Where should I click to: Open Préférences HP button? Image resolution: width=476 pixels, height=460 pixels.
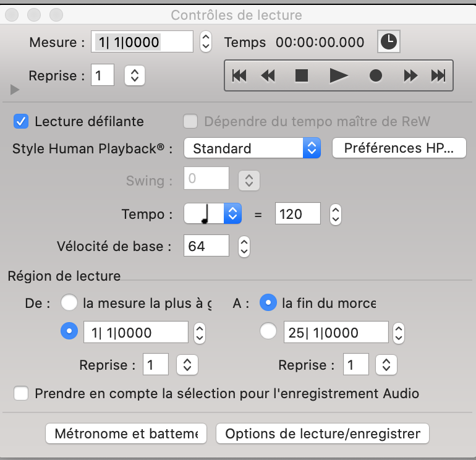[x=399, y=148]
